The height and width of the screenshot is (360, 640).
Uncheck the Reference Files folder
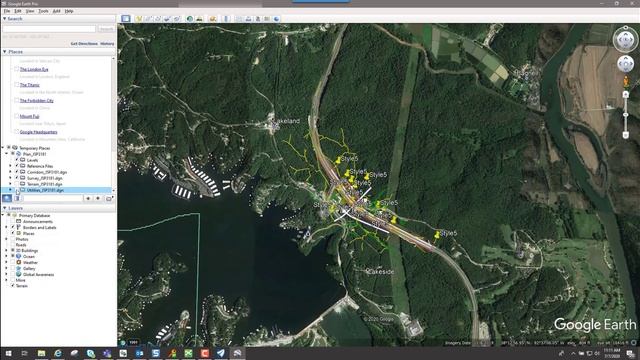pyautogui.click(x=17, y=166)
